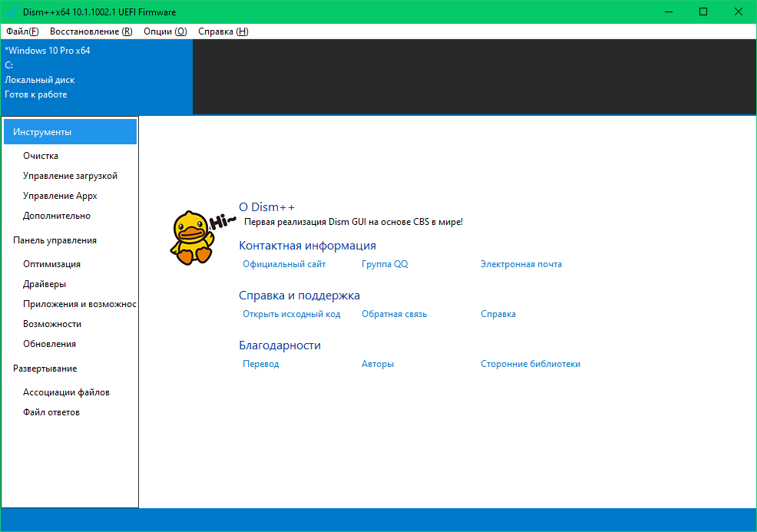Click the Официальный сайт link

tap(284, 264)
